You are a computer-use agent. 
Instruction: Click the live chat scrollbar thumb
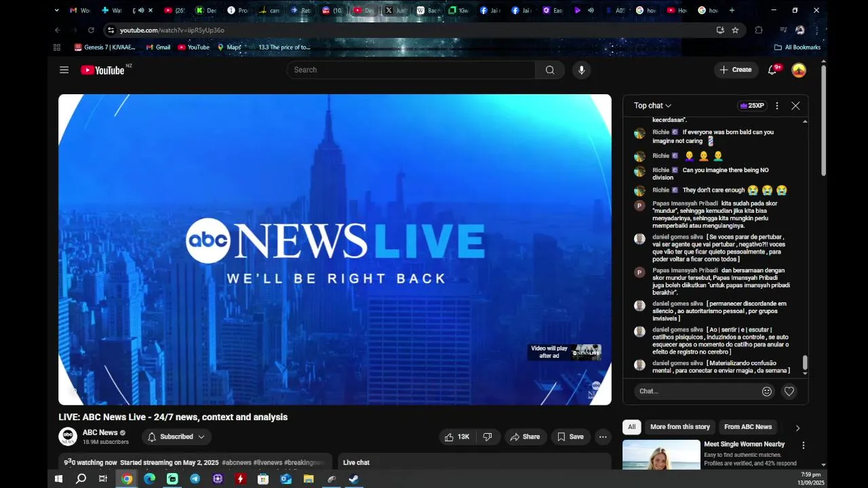click(x=805, y=363)
